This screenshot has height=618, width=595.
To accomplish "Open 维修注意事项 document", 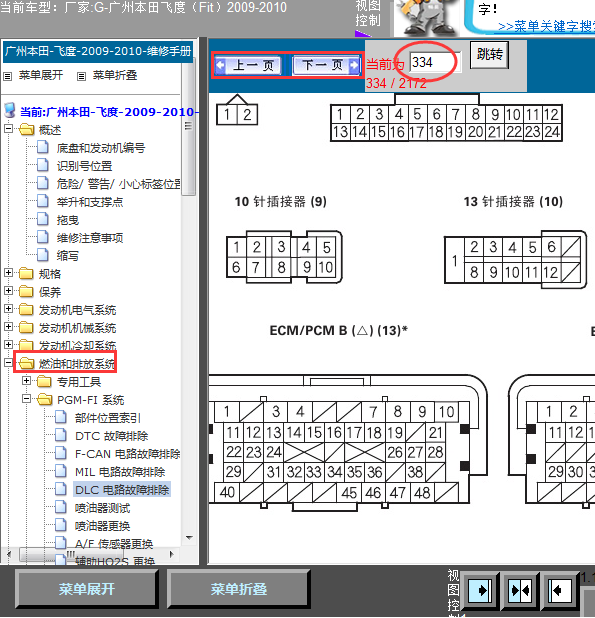I will [90, 238].
